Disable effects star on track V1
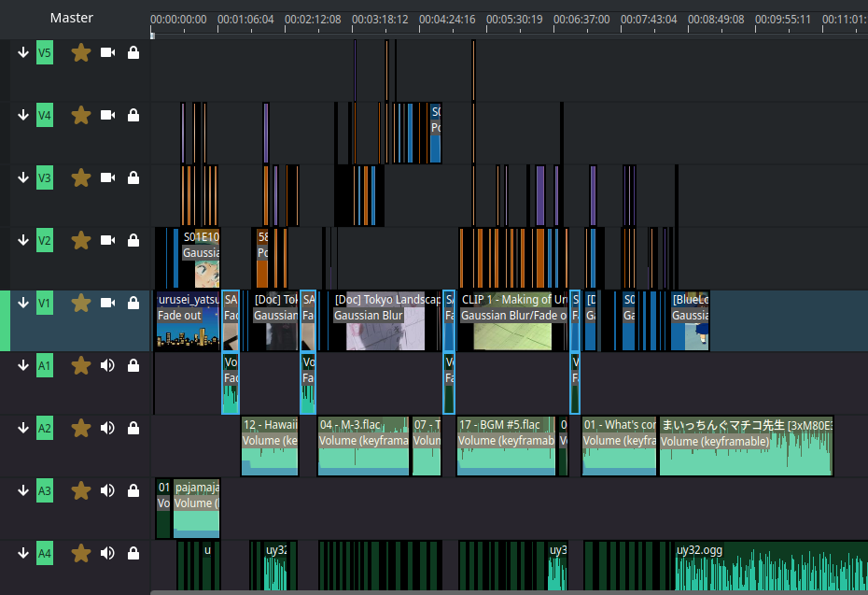Image resolution: width=868 pixels, height=595 pixels. pos(81,303)
